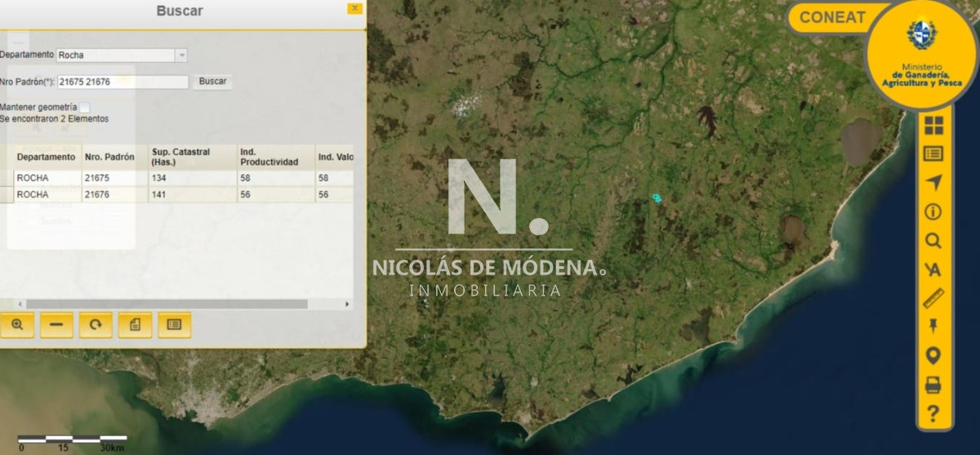Open the Departamento dropdown showing Rocha
980x455 pixels.
tap(122, 56)
